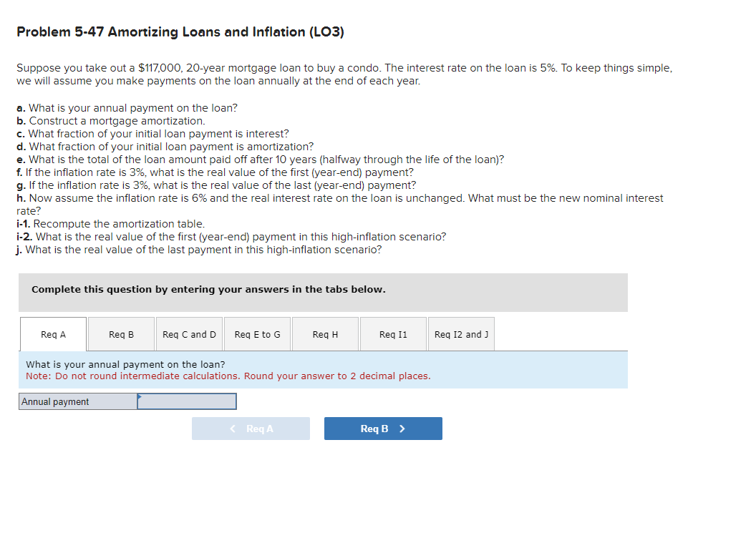Viewport: 756px width, 533px height.
Task: Click the back chevron on the Req A button
Action: (231, 428)
